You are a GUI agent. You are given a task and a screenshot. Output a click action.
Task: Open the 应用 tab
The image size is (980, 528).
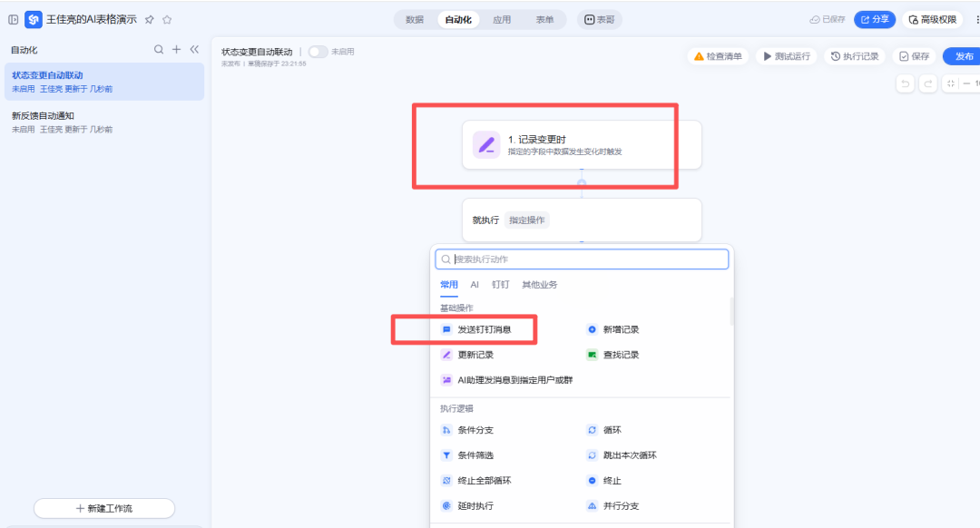(x=501, y=19)
